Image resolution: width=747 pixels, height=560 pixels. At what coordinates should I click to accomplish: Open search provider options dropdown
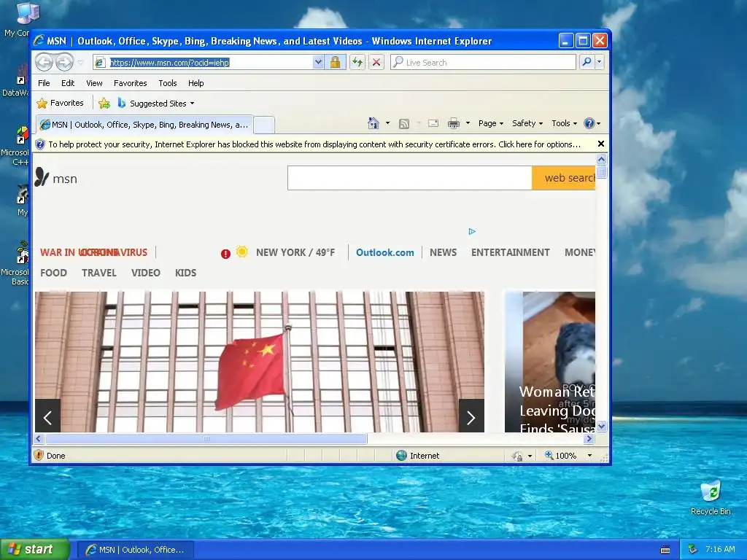click(600, 63)
